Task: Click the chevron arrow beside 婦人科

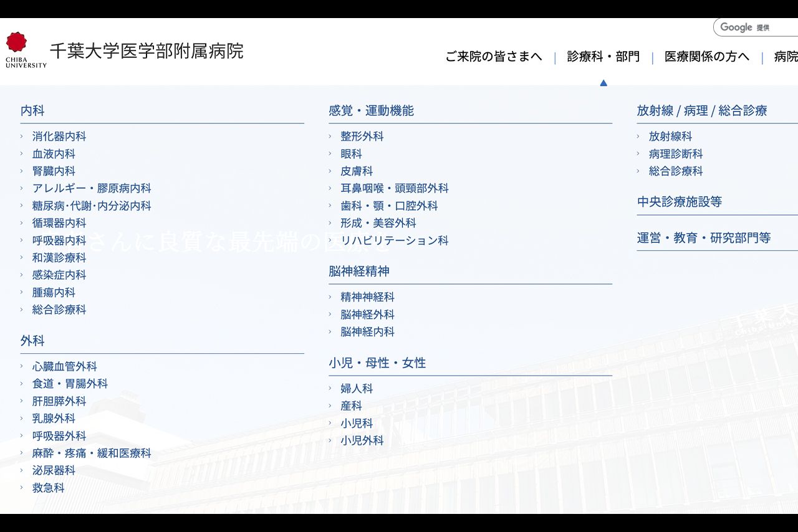Action: coord(330,389)
